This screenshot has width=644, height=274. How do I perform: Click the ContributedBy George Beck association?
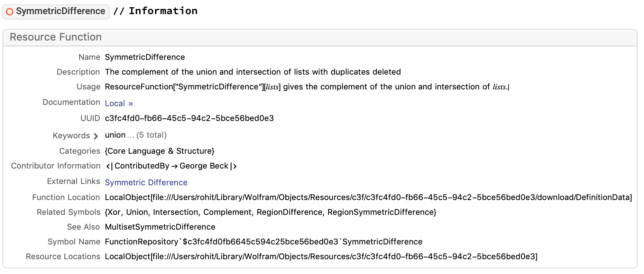171,166
